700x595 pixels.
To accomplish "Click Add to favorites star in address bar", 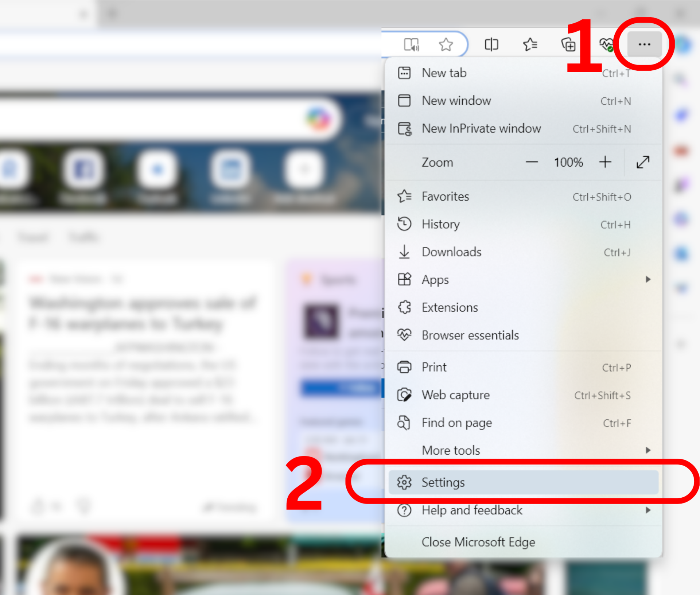I will [446, 45].
